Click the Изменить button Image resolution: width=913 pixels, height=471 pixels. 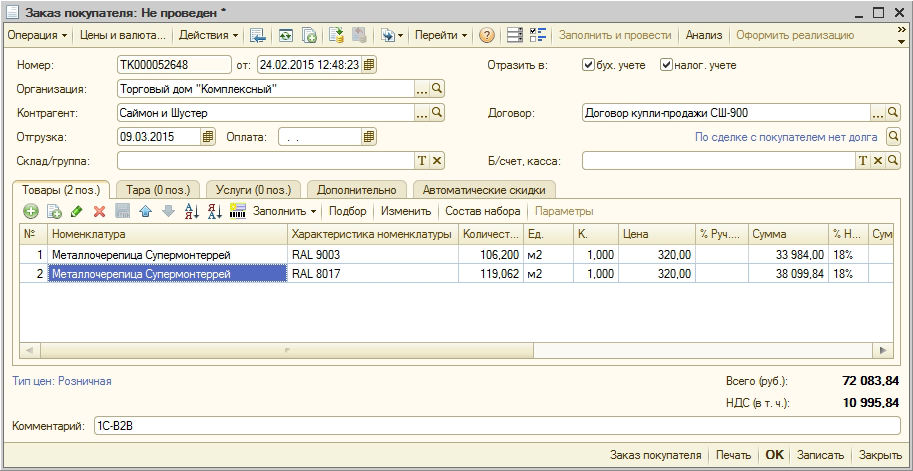[x=406, y=211]
